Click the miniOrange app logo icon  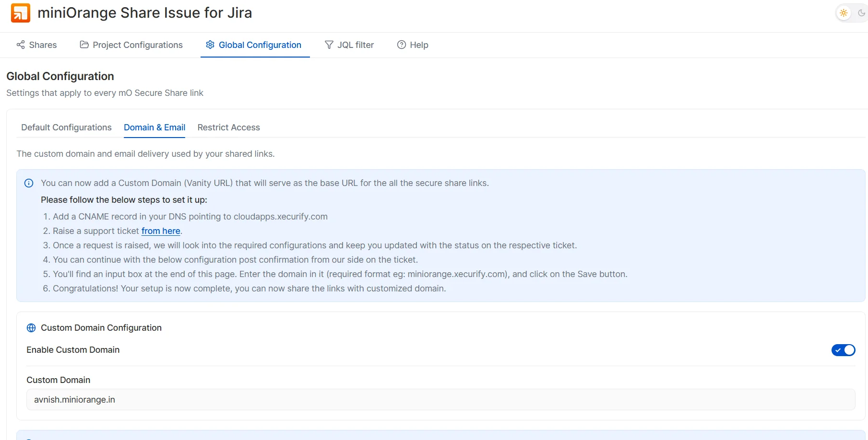(21, 13)
